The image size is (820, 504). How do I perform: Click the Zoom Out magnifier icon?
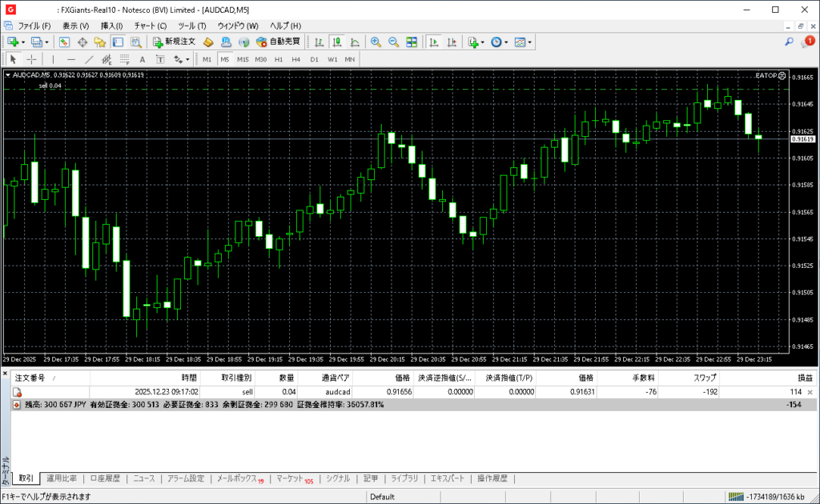393,42
